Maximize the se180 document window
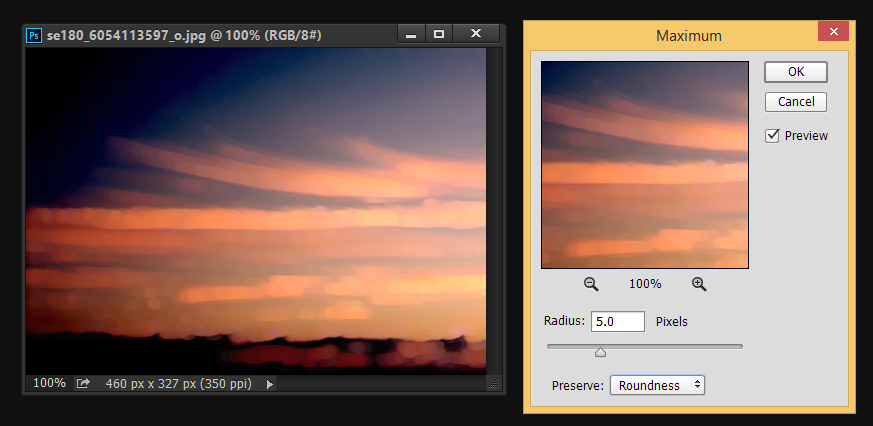 click(x=439, y=35)
